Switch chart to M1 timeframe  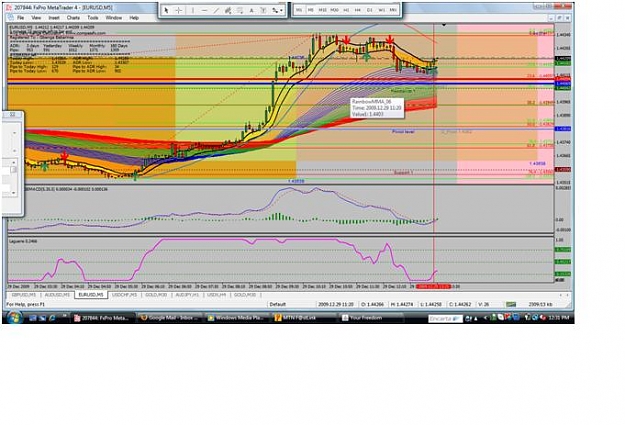click(x=299, y=10)
